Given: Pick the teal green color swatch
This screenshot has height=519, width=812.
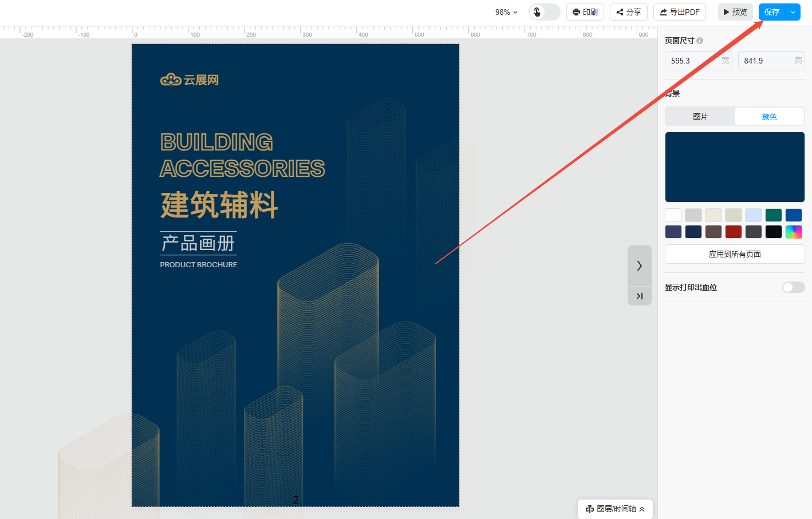Looking at the screenshot, I should point(774,215).
